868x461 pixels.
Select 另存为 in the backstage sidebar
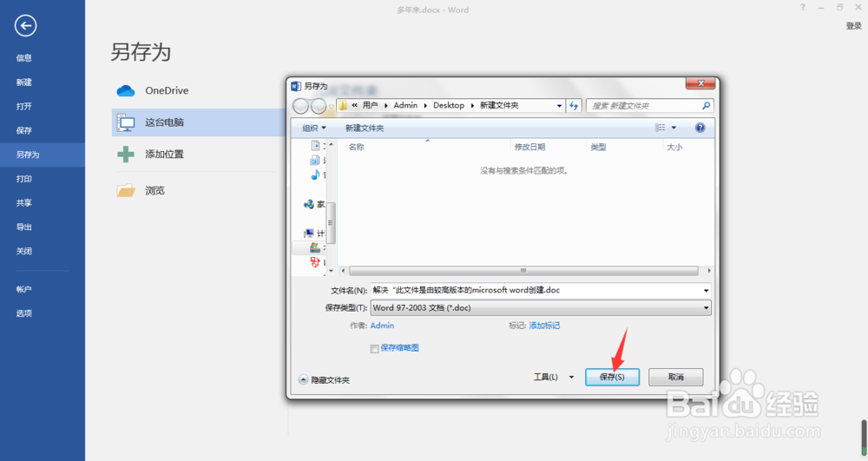click(x=28, y=155)
